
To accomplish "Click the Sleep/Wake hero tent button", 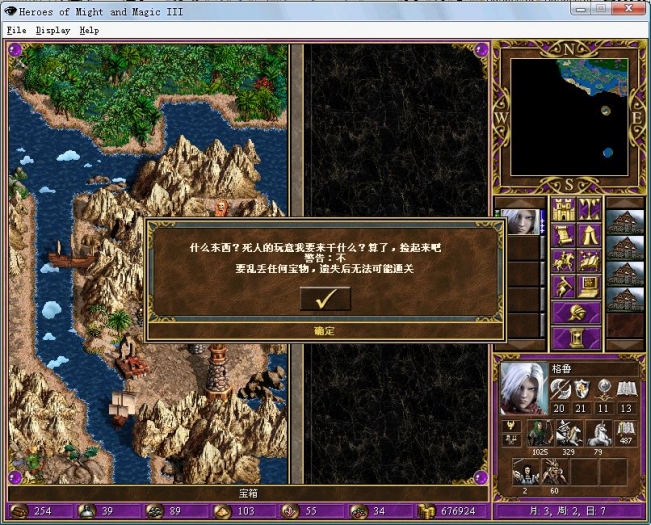I will [589, 235].
